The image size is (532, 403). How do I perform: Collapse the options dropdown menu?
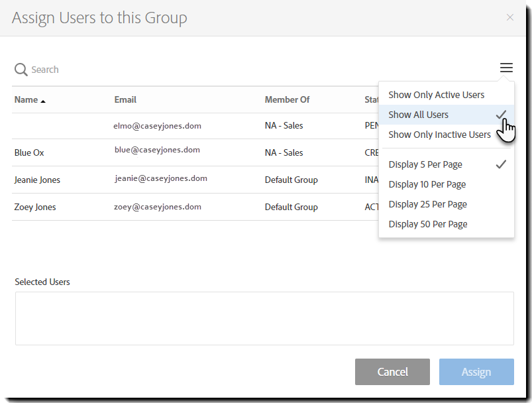(505, 68)
